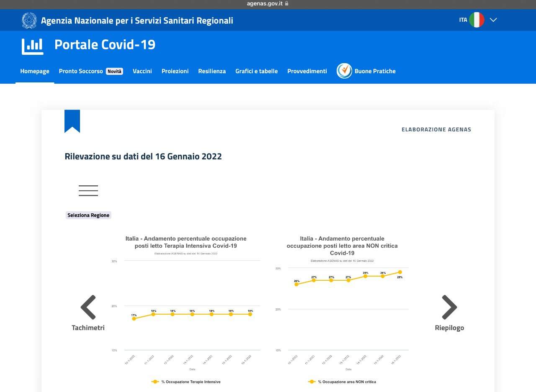Viewport: 536px width, 392px height.
Task: Open the Provvedimenti menu item
Action: click(x=307, y=71)
